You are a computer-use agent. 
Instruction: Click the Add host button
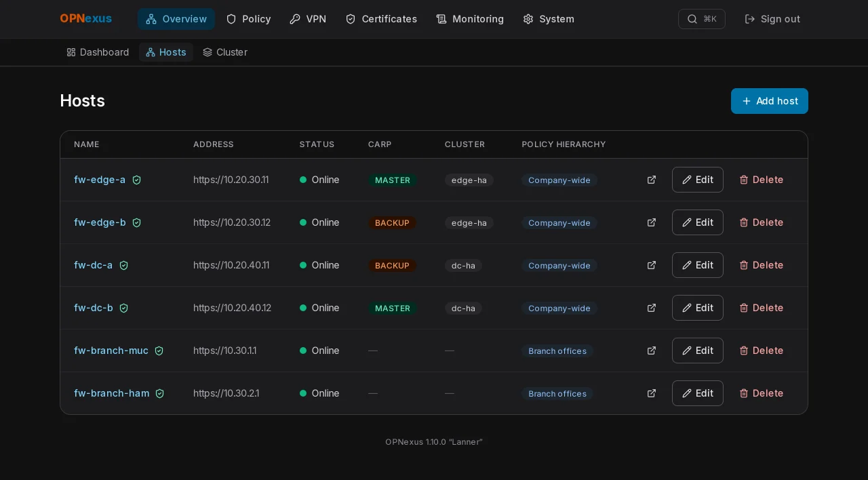point(770,101)
